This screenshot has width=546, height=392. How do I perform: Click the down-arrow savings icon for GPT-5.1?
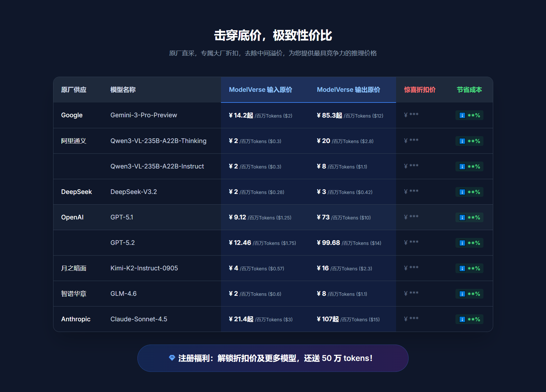(462, 218)
